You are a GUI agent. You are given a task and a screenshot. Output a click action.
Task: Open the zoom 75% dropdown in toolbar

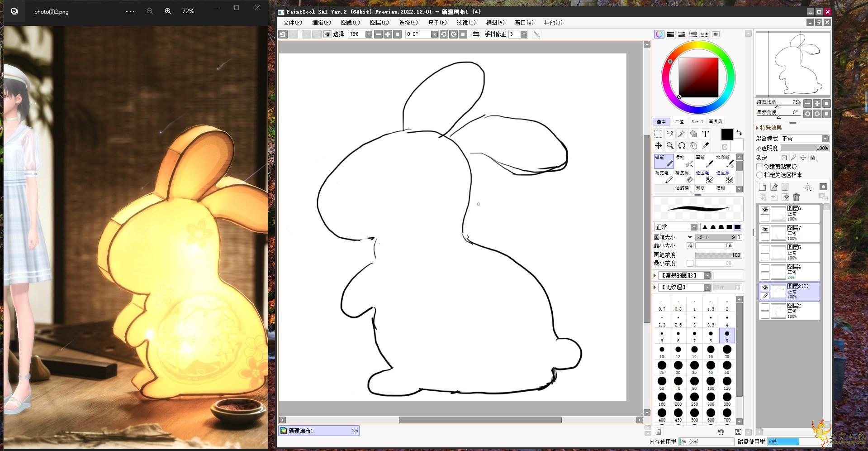369,34
